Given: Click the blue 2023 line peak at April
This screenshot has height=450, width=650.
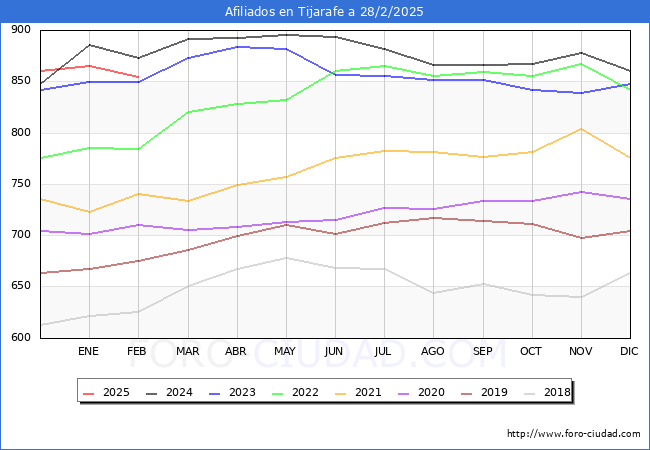Looking at the screenshot, I should click(237, 47).
